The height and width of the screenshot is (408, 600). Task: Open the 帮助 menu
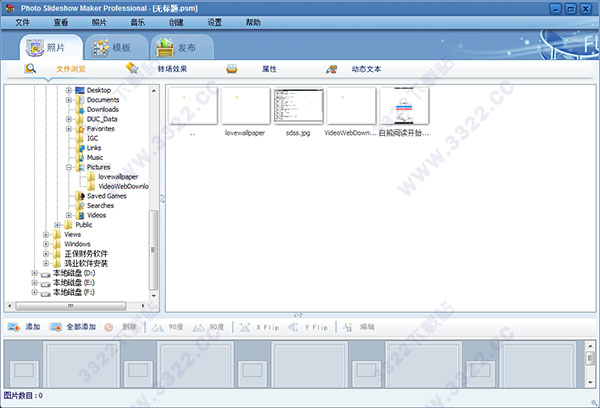click(253, 23)
